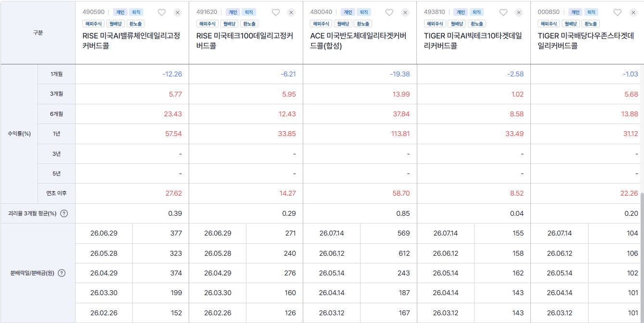Select distribution amount 162 for 26.05.14
The image size is (644, 323).
tap(518, 273)
